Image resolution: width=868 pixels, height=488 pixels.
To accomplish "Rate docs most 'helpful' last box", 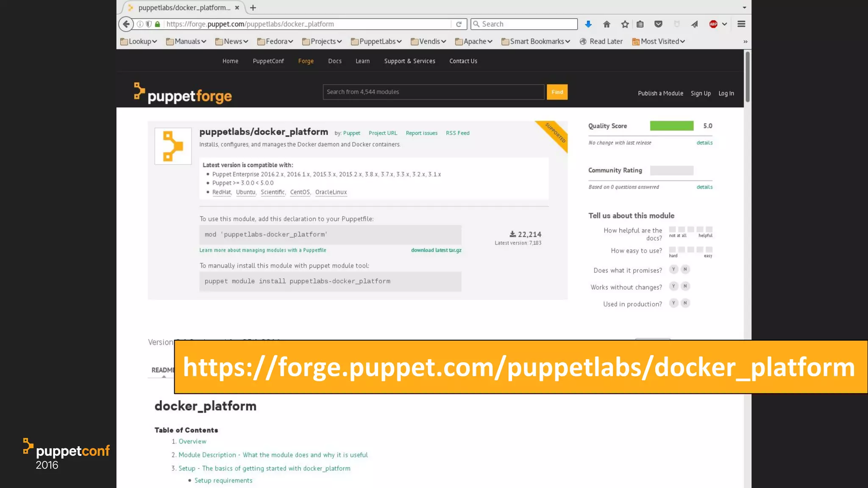I will [x=709, y=230].
